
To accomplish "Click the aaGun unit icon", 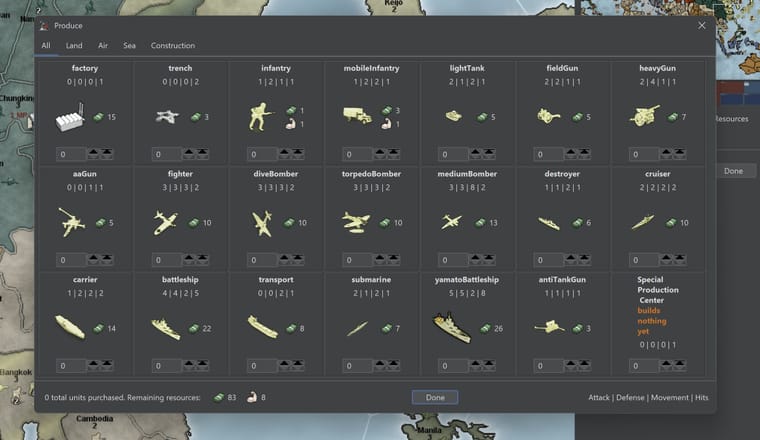I will (71, 222).
